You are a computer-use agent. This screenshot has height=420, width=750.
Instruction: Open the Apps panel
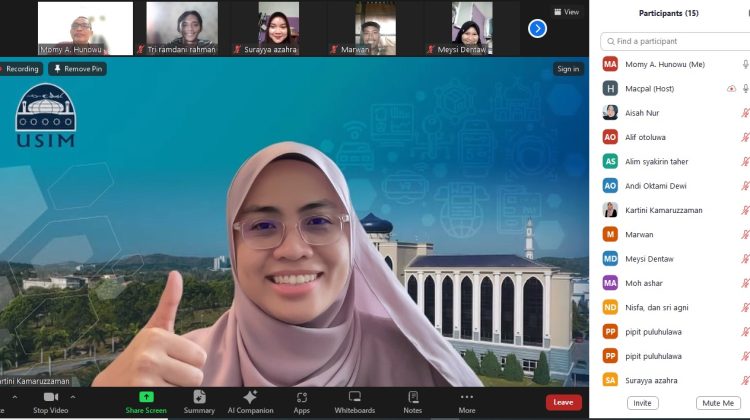[301, 397]
